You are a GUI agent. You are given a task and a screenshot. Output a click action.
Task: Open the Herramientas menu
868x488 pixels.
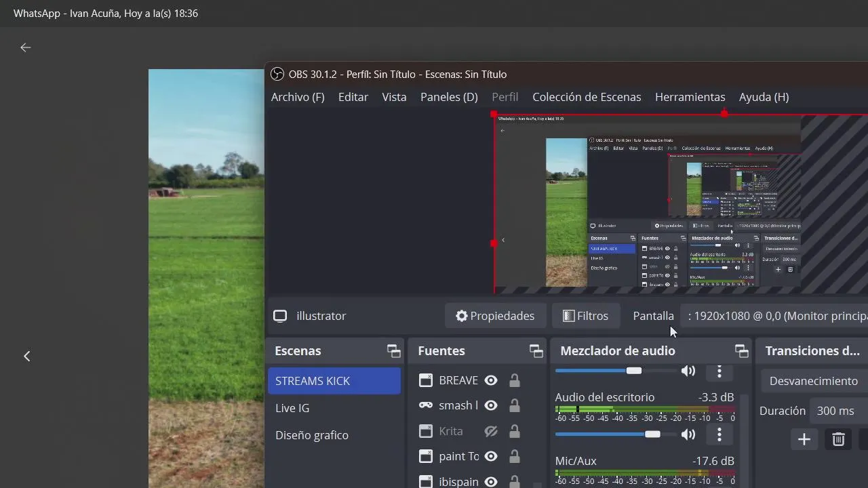click(x=690, y=97)
